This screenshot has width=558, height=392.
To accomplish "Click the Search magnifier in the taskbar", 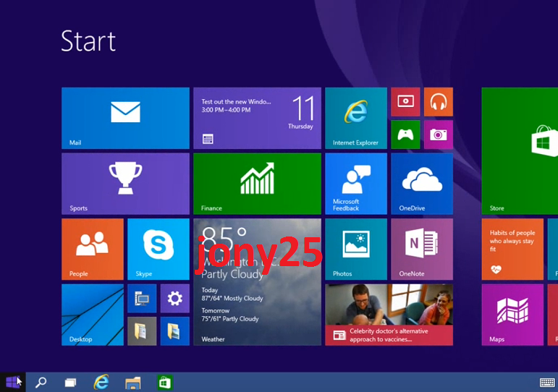I will click(41, 383).
